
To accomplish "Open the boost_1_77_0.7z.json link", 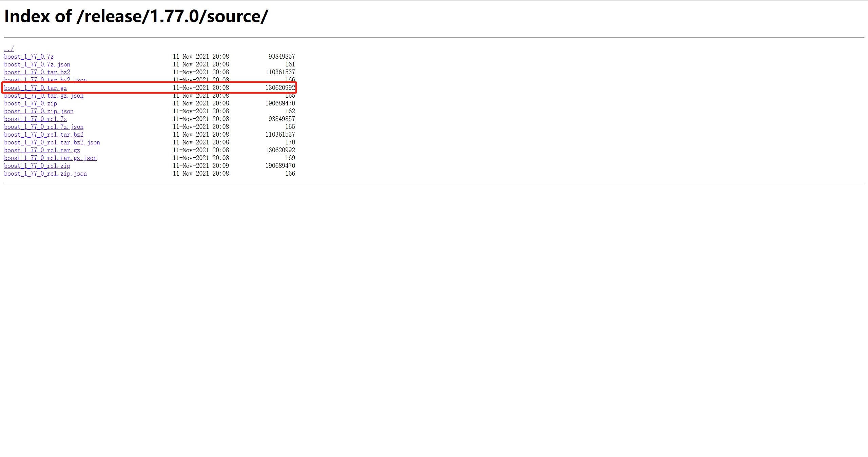I will pos(37,64).
